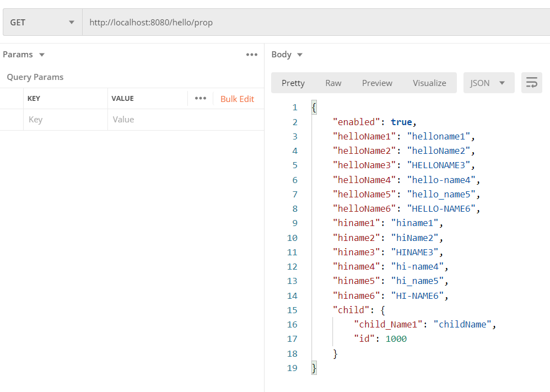Click line number 19 in the gutter
This screenshot has width=550, height=392.
pyautogui.click(x=292, y=368)
